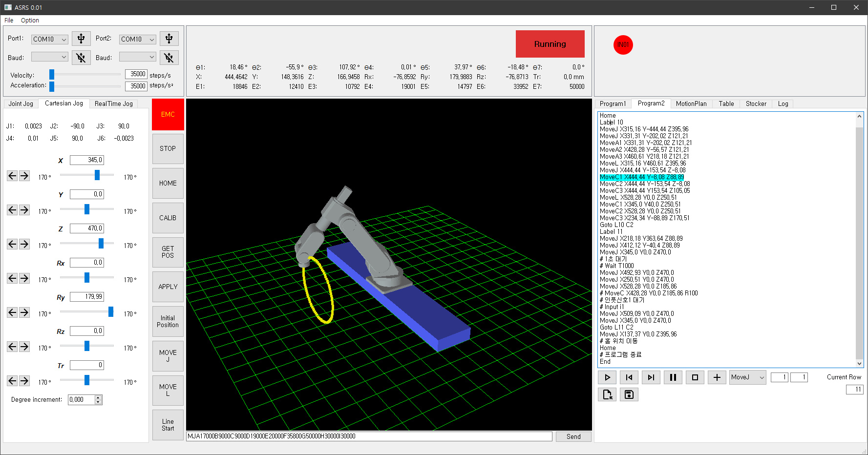
Task: Open the MoveJ command type dropdown
Action: tap(748, 377)
